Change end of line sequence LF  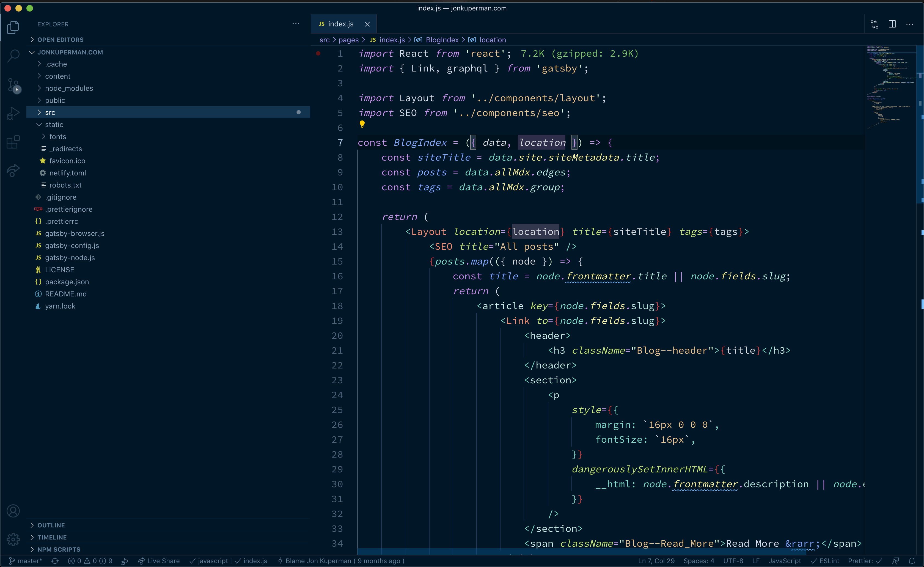pyautogui.click(x=756, y=561)
